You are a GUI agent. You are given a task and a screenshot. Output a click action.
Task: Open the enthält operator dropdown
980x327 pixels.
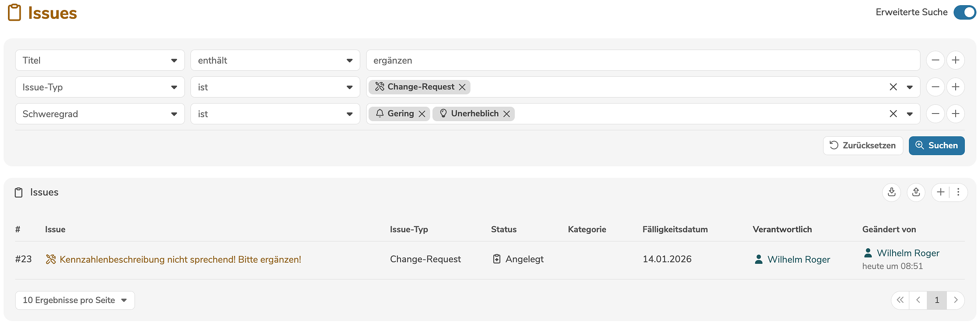tap(275, 60)
